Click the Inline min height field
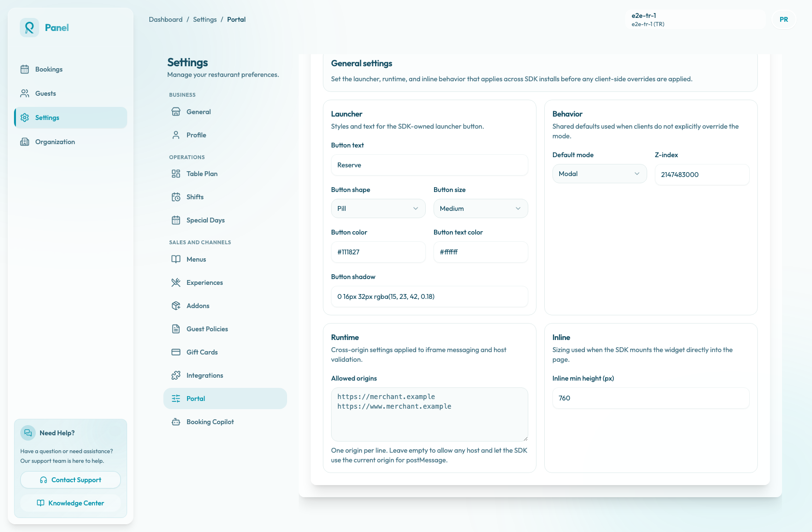The image size is (812, 532). click(x=651, y=398)
